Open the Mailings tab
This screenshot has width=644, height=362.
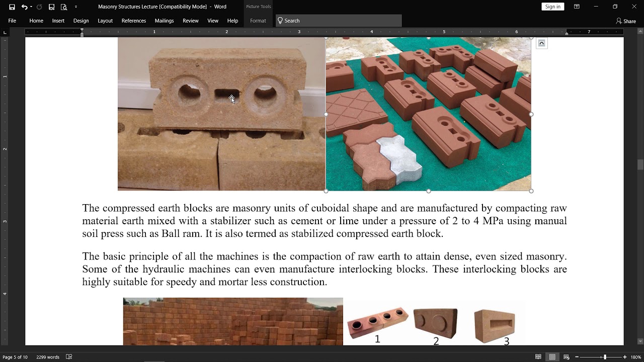tap(164, 21)
